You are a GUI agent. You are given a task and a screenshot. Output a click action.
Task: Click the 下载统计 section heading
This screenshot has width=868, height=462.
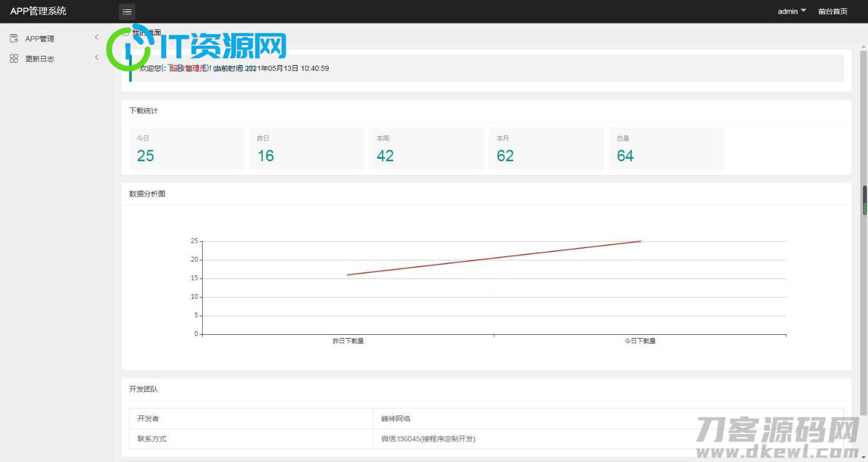point(143,110)
